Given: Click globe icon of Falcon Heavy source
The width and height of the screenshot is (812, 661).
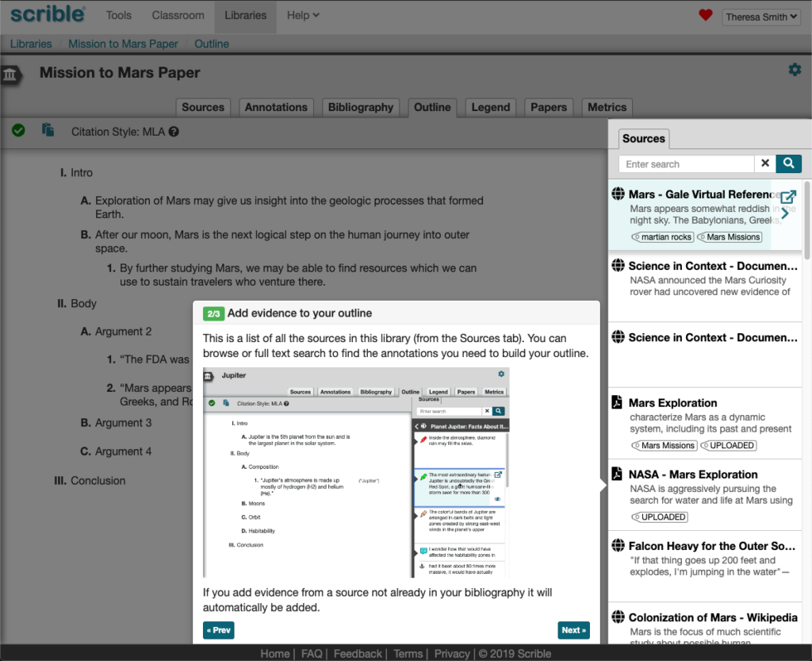Looking at the screenshot, I should [x=618, y=545].
